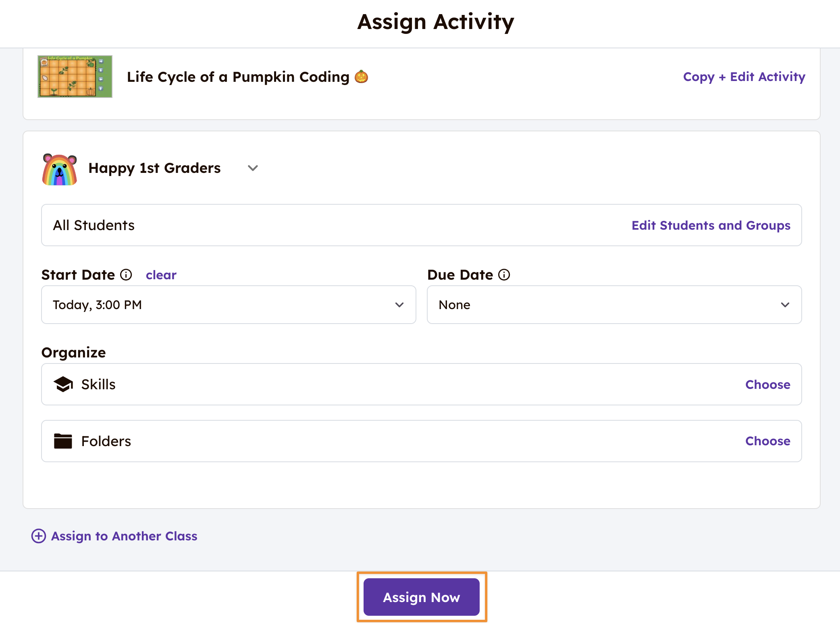Expand the Happy 1st Graders class chevron
Screen dimensions: 840x623
click(x=253, y=168)
